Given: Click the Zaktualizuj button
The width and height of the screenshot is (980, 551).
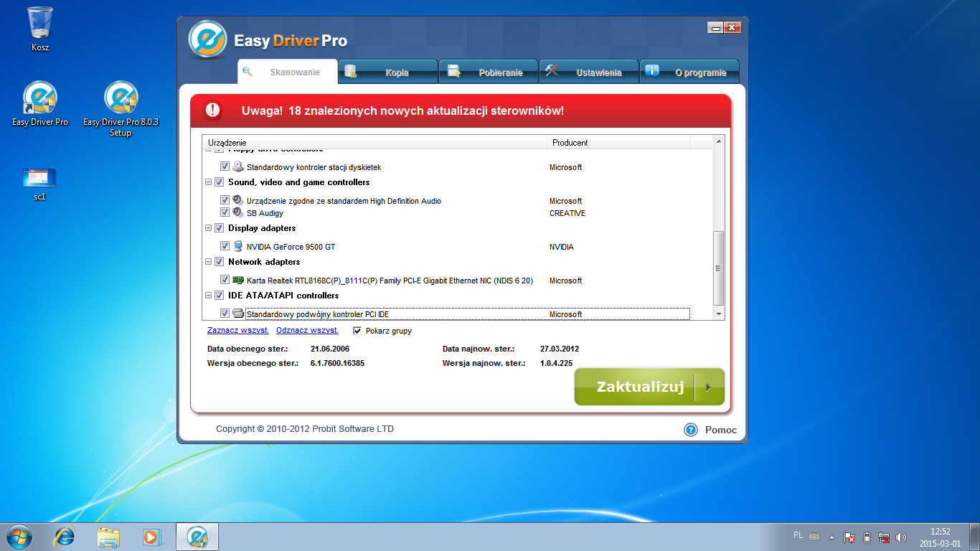Looking at the screenshot, I should coord(649,387).
